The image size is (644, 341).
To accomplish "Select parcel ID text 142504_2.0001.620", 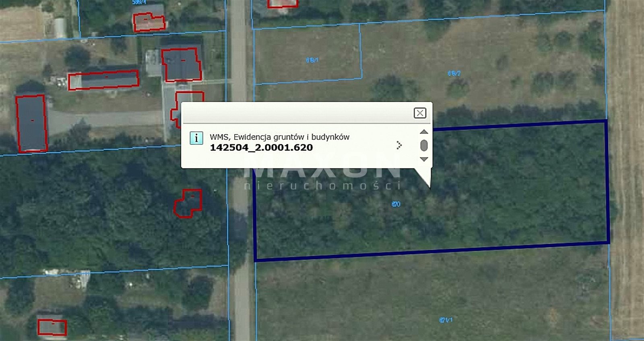I will tap(261, 148).
